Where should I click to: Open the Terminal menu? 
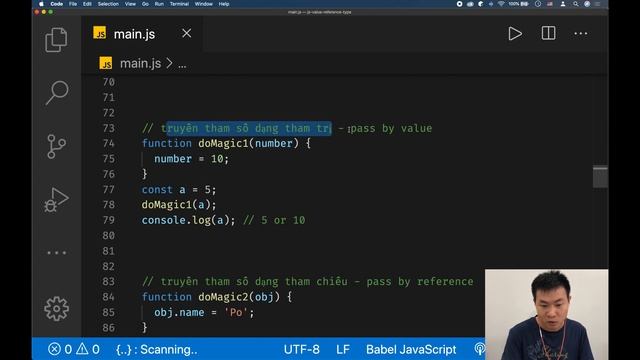tap(179, 4)
